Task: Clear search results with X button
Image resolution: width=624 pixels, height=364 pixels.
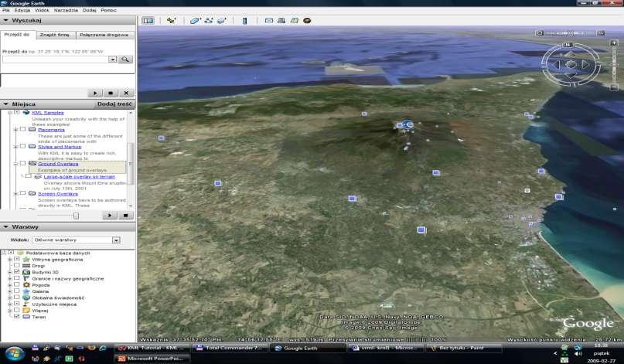Action: [x=126, y=93]
